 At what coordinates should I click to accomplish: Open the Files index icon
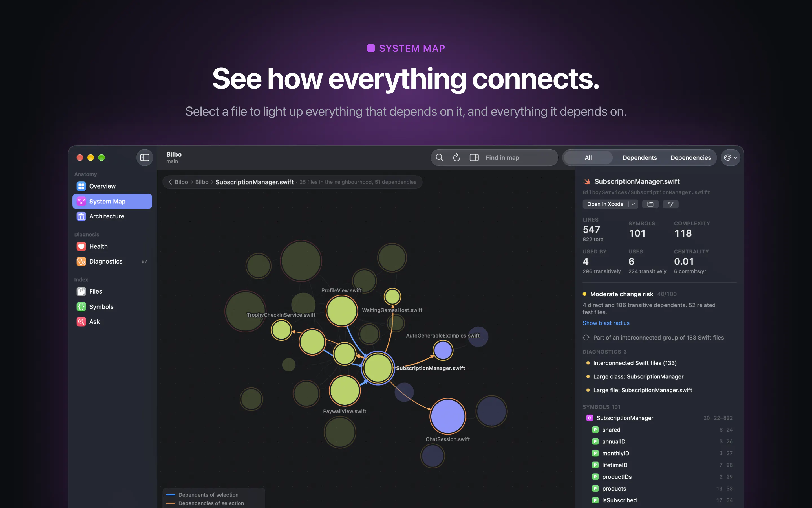coord(81,291)
